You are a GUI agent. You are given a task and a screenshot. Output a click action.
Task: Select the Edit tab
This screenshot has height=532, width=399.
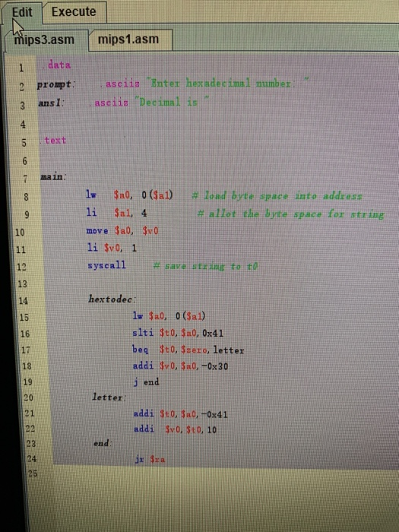pyautogui.click(x=22, y=12)
